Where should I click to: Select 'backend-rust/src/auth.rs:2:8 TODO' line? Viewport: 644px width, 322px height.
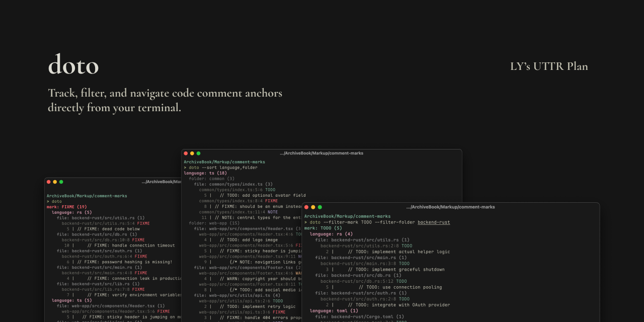[x=365, y=299]
